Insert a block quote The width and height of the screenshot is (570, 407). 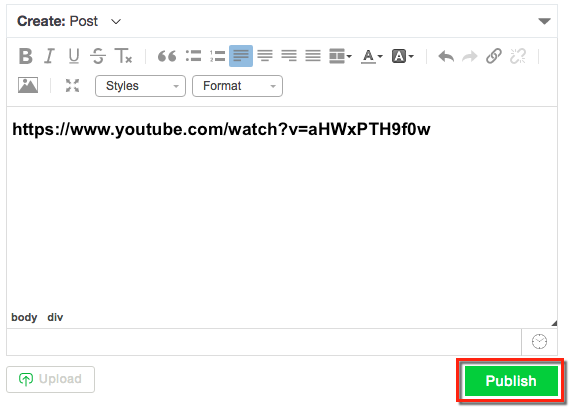(x=167, y=56)
